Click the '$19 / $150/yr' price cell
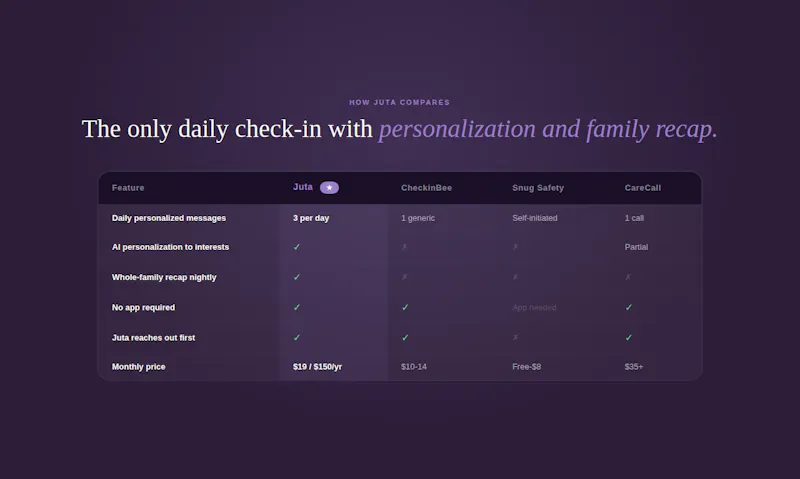 [x=317, y=366]
